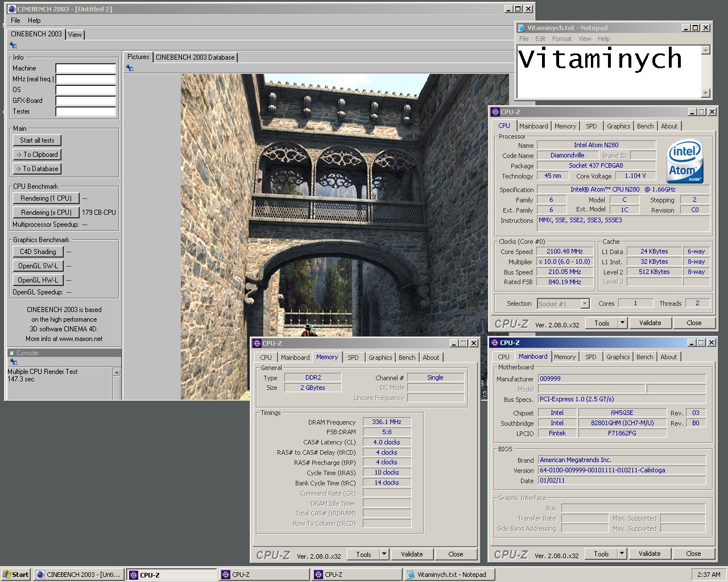
Task: Open the Help menu in Cinebench
Action: coord(34,20)
